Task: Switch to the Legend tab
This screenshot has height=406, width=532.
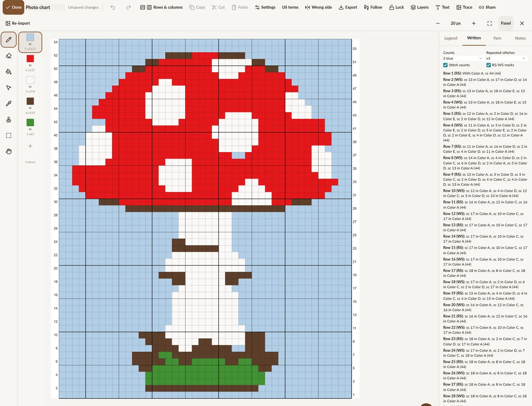Action: [451, 38]
